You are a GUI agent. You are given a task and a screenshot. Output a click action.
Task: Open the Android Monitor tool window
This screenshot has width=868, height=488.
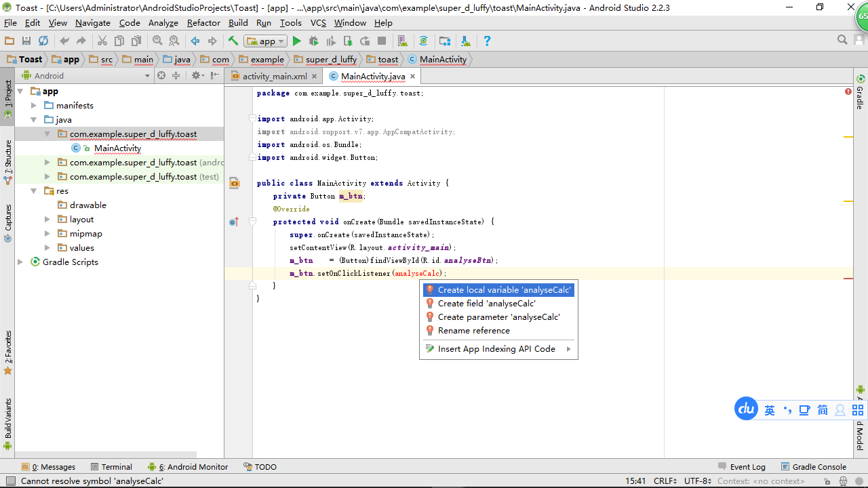click(188, 466)
